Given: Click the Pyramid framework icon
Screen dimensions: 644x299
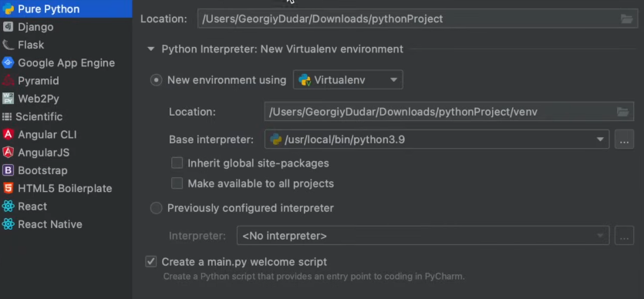Looking at the screenshot, I should (8, 80).
